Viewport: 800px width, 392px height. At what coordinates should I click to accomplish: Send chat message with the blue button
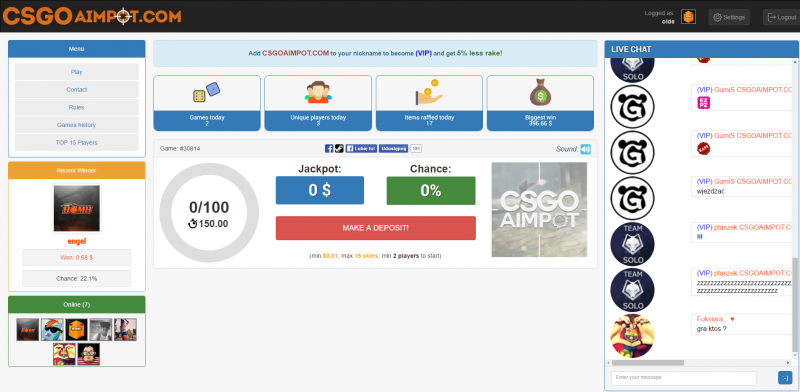click(785, 378)
